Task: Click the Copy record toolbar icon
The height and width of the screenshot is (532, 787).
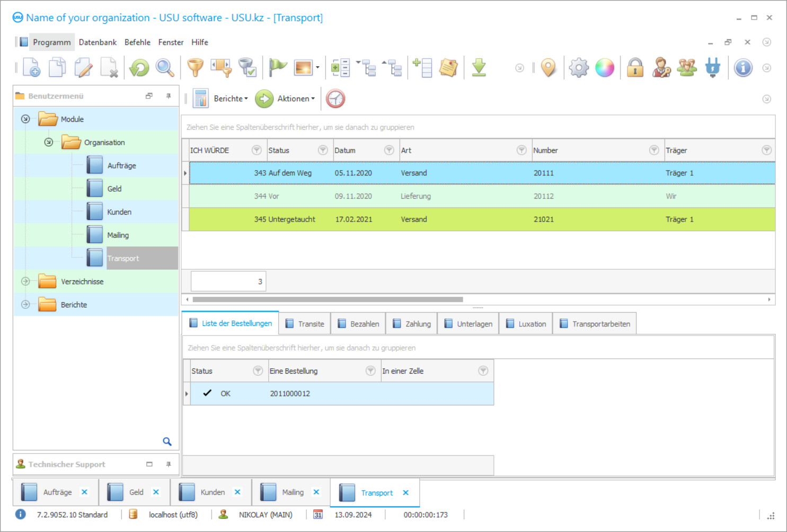Action: (57, 68)
